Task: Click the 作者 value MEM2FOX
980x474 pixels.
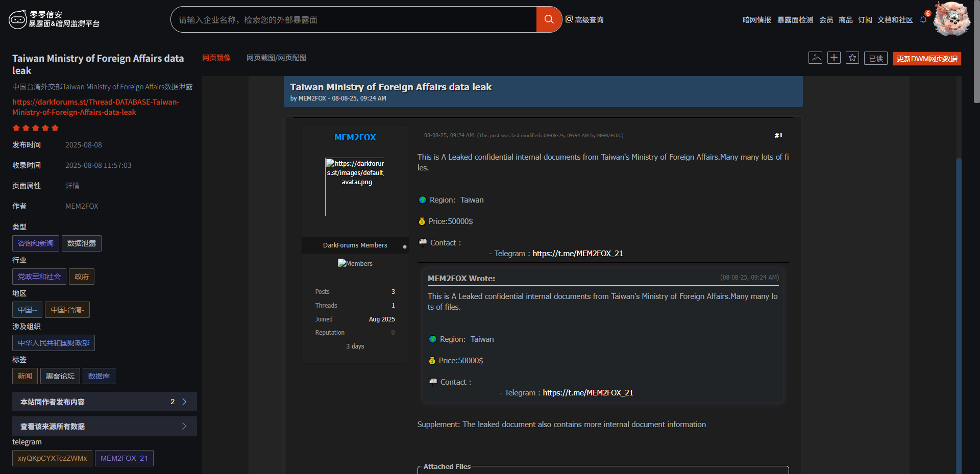Action: click(x=82, y=206)
